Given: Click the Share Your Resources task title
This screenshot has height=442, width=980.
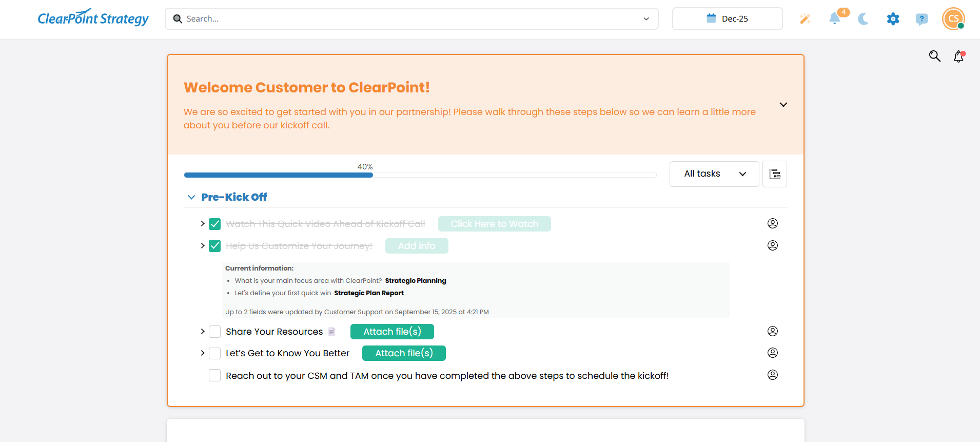Looking at the screenshot, I should 275,332.
